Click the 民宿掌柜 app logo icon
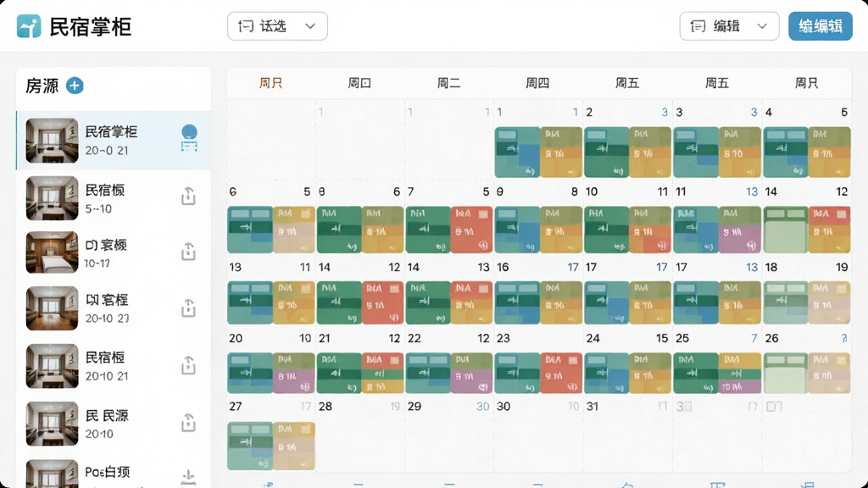 point(29,26)
